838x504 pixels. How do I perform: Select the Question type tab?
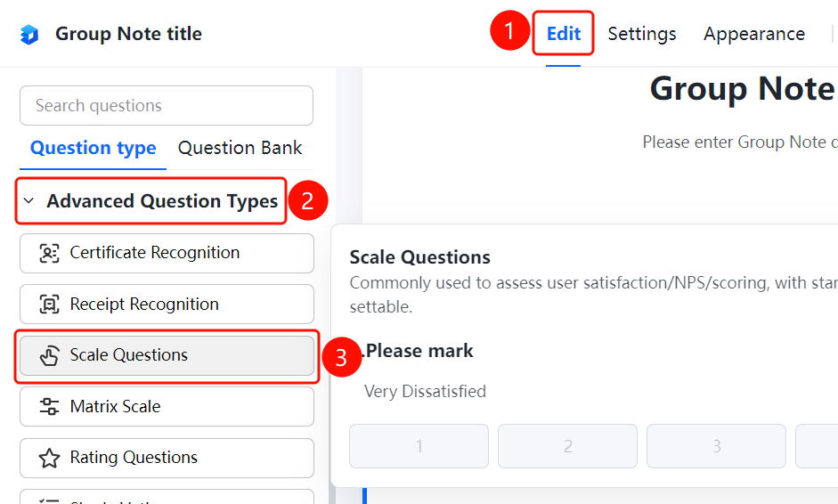tap(93, 148)
